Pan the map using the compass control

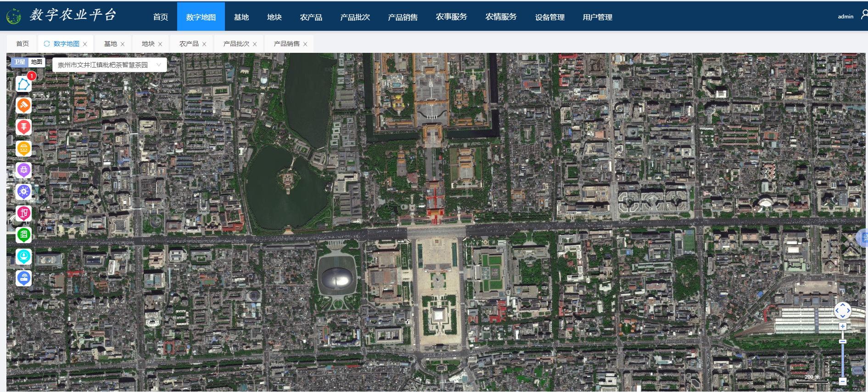coord(842,311)
